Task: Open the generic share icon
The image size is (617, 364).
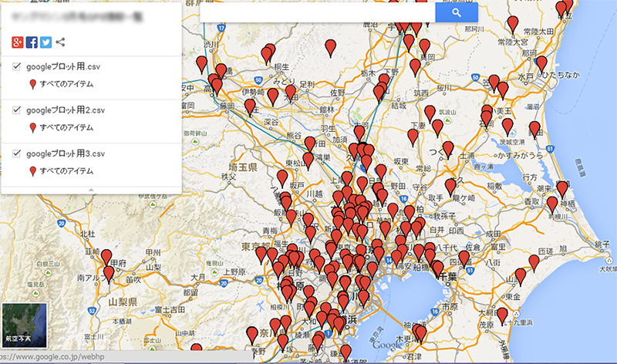Action: 60,42
